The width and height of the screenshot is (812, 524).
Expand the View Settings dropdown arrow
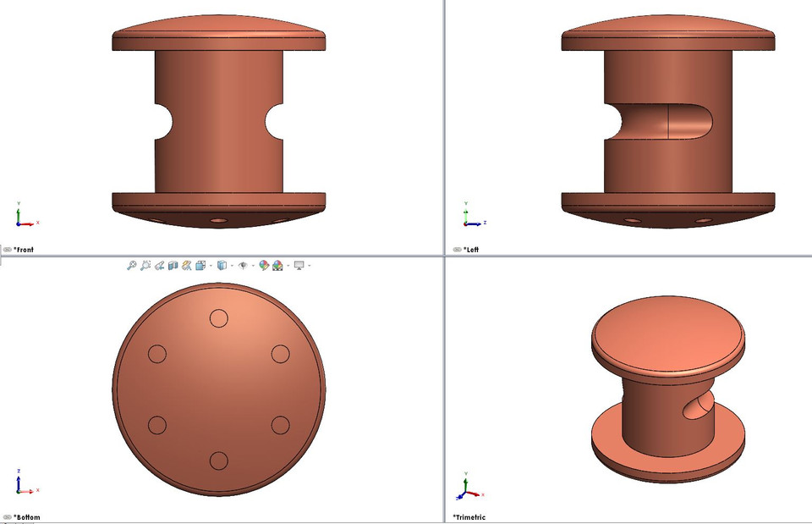pos(309,264)
